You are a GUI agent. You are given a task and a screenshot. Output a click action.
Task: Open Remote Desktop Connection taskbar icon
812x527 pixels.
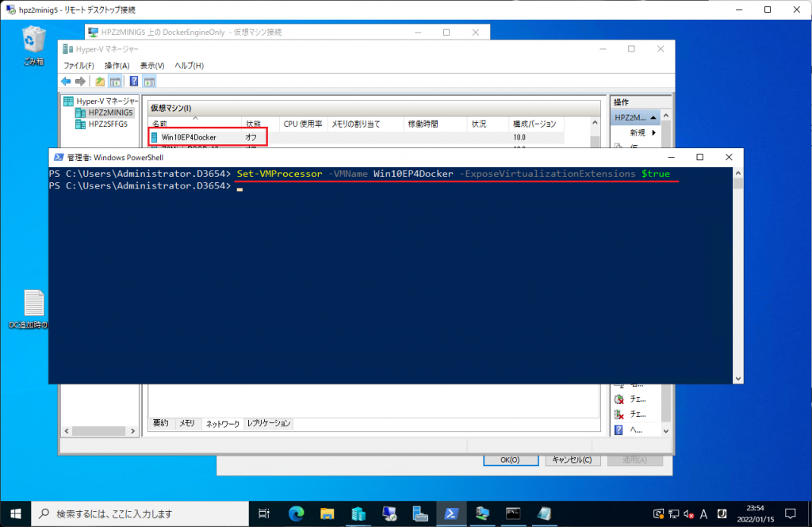[x=389, y=514]
